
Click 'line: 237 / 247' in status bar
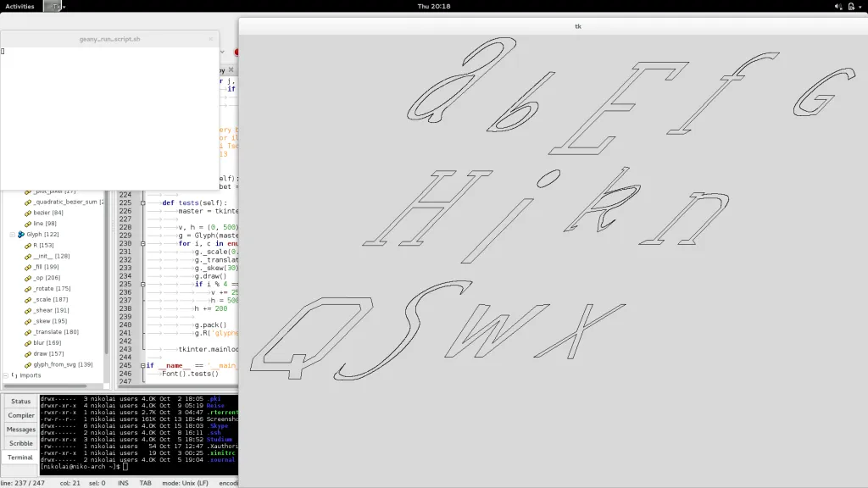pos(23,483)
